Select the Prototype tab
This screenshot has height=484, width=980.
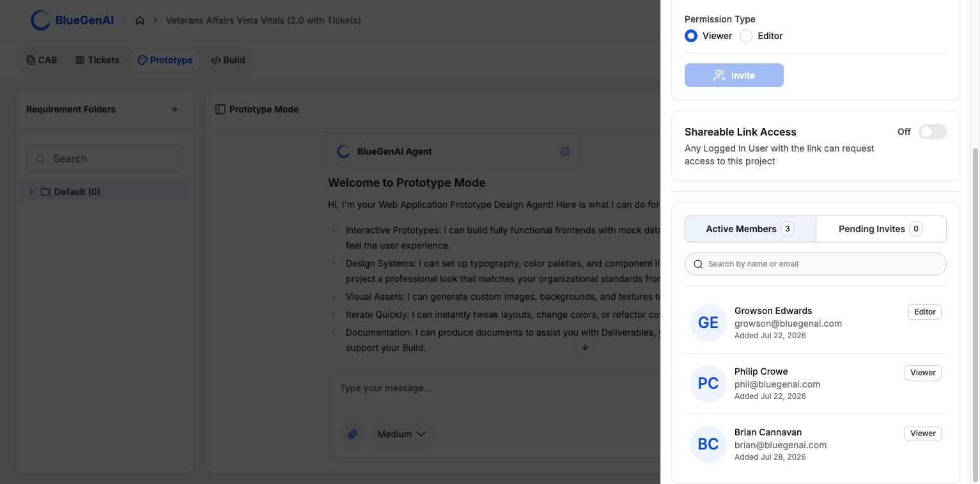point(165,60)
